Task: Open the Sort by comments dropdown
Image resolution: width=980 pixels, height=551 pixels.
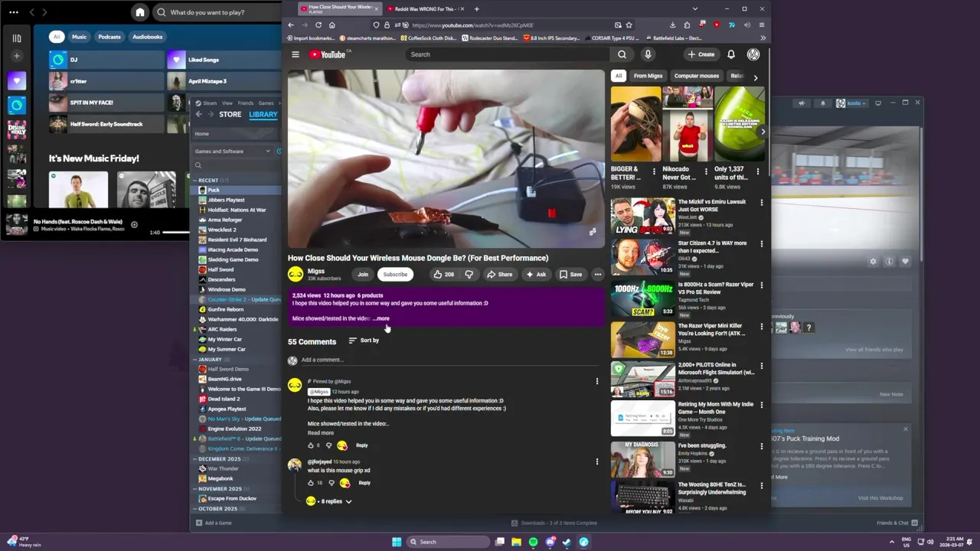Action: pos(364,341)
